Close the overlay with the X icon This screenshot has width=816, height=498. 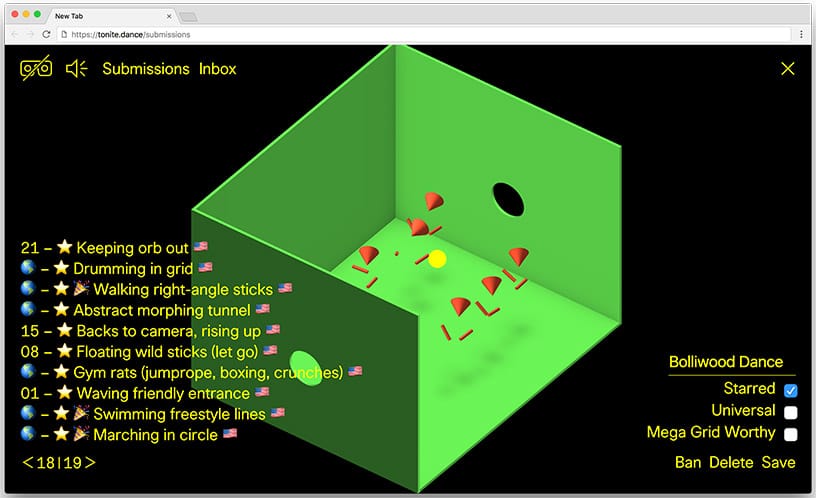pyautogui.click(x=788, y=68)
